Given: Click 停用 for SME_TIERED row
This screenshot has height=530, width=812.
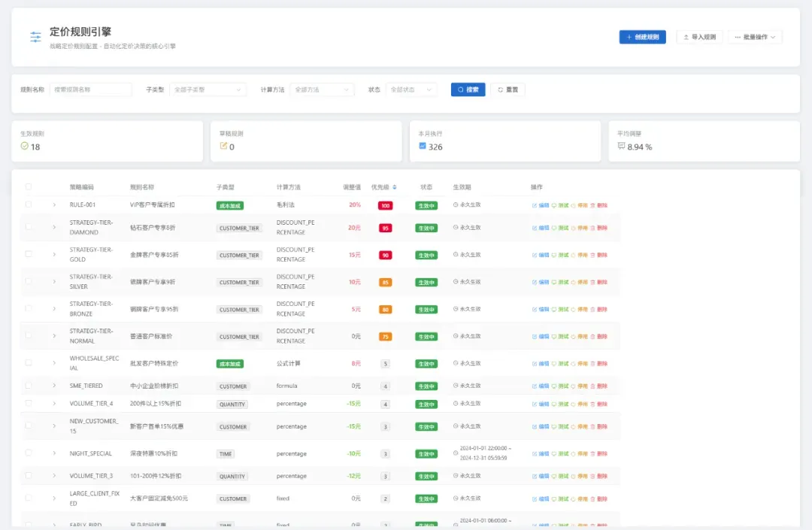Looking at the screenshot, I should 580,386.
